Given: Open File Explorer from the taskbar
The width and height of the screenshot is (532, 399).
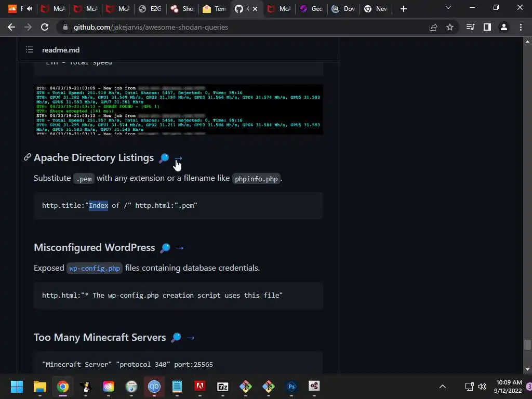Looking at the screenshot, I should [x=39, y=387].
